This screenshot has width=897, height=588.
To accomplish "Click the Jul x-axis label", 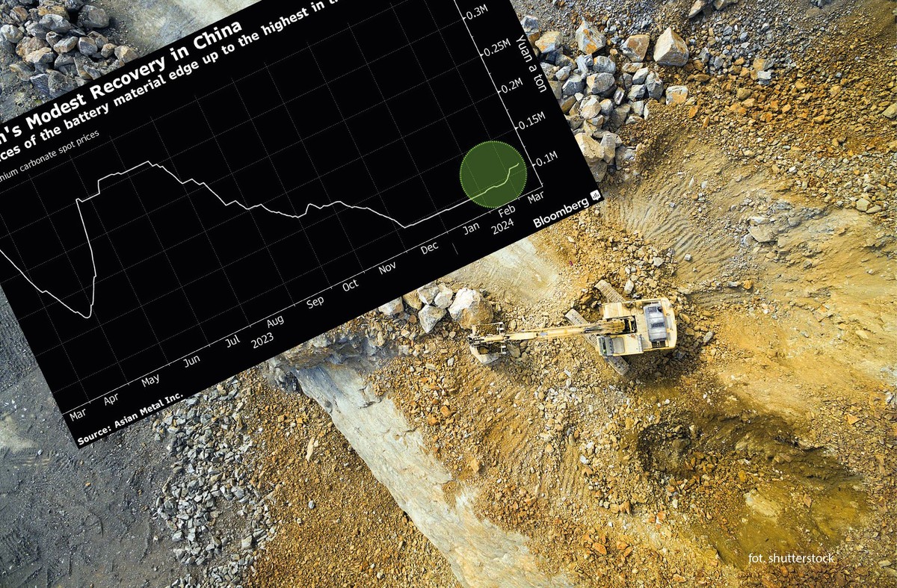I will [232, 341].
